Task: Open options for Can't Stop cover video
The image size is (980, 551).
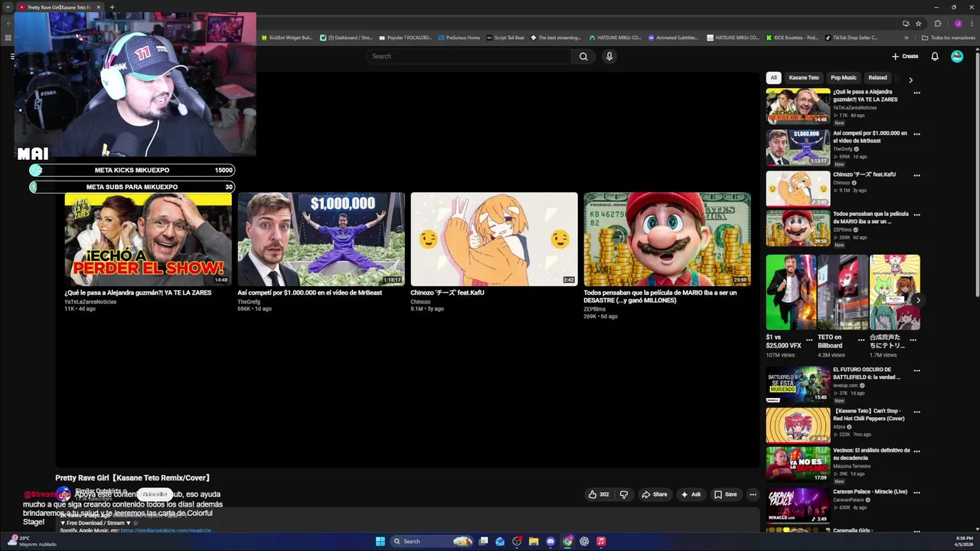Action: click(x=916, y=412)
